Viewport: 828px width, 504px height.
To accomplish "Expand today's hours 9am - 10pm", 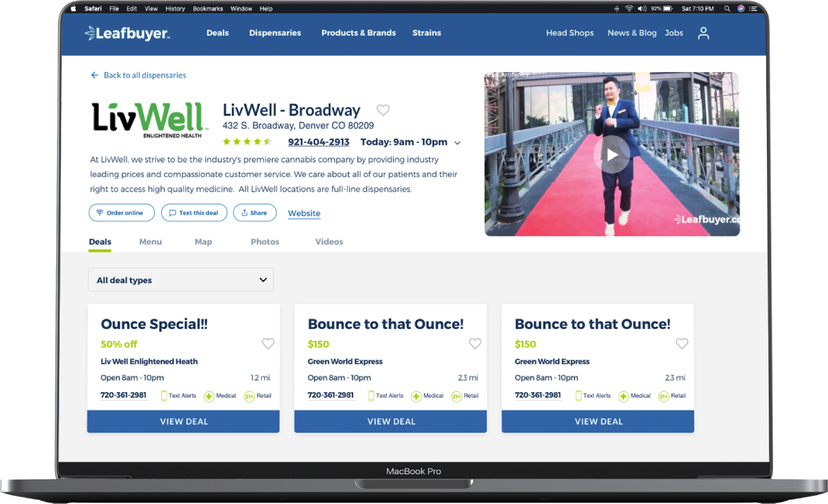I will click(457, 143).
